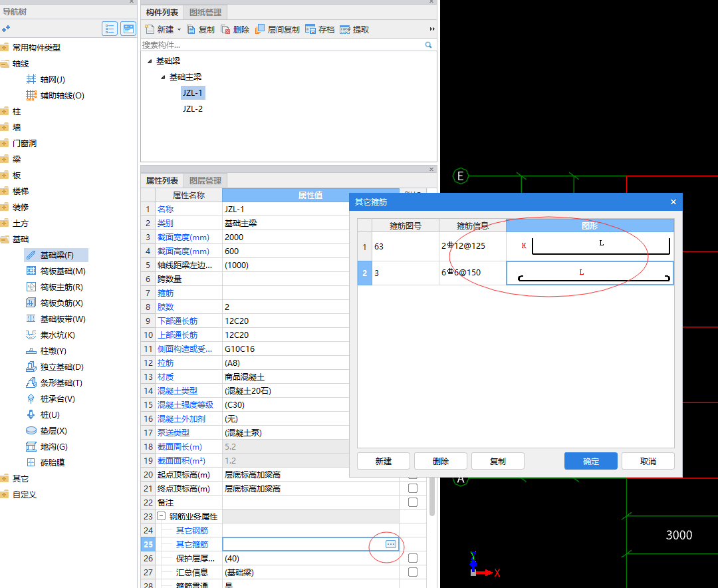Click the 层间复制 toolbar icon
Screen dimensions: 718x588
point(260,29)
